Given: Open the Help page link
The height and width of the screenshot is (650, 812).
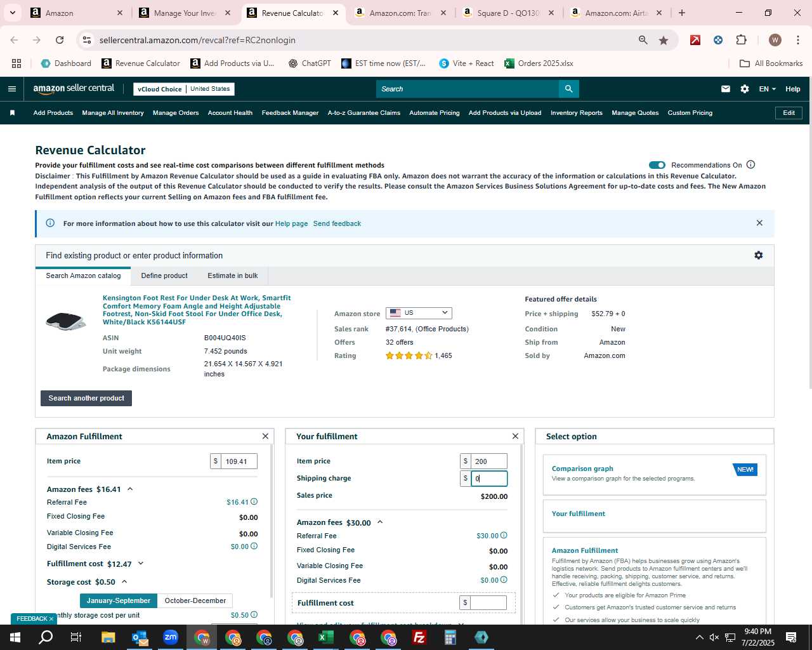Looking at the screenshot, I should point(291,223).
